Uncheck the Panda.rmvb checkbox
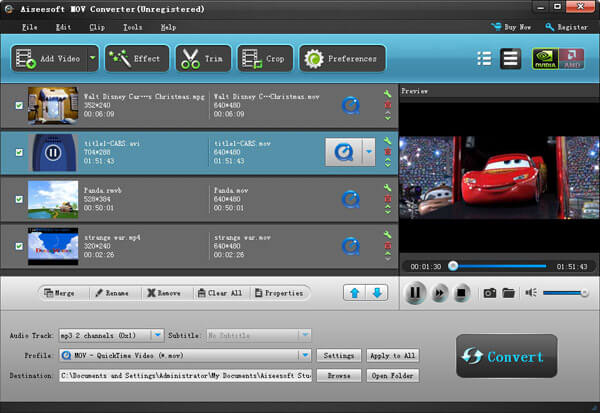600x413 pixels. 19,199
